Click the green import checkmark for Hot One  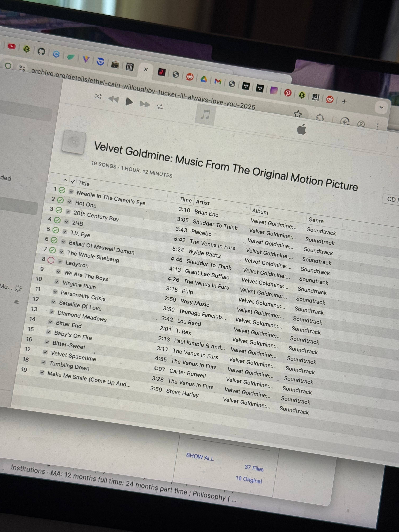coord(61,200)
